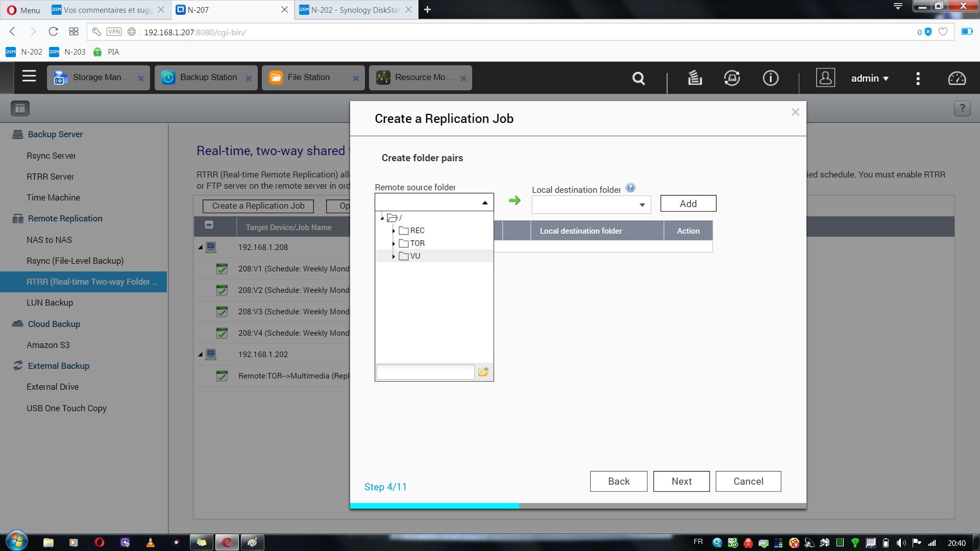Click the folder name input field
This screenshot has width=980, height=551.
[x=425, y=372]
